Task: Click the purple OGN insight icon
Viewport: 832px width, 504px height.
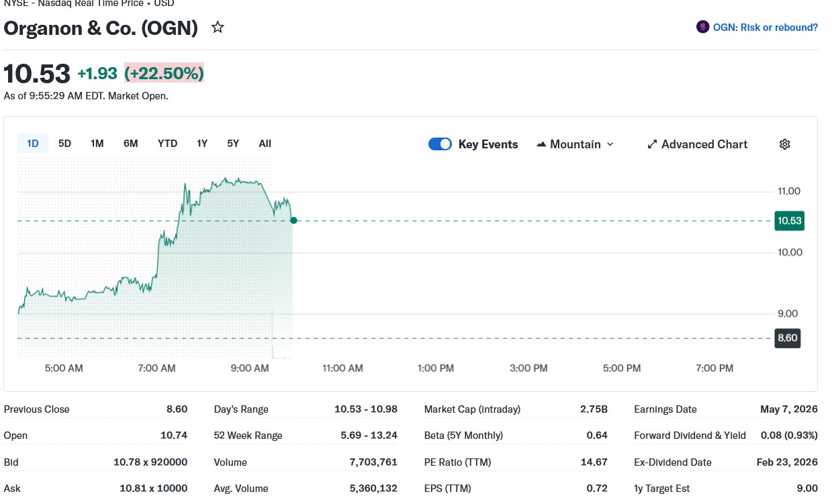Action: tap(702, 28)
